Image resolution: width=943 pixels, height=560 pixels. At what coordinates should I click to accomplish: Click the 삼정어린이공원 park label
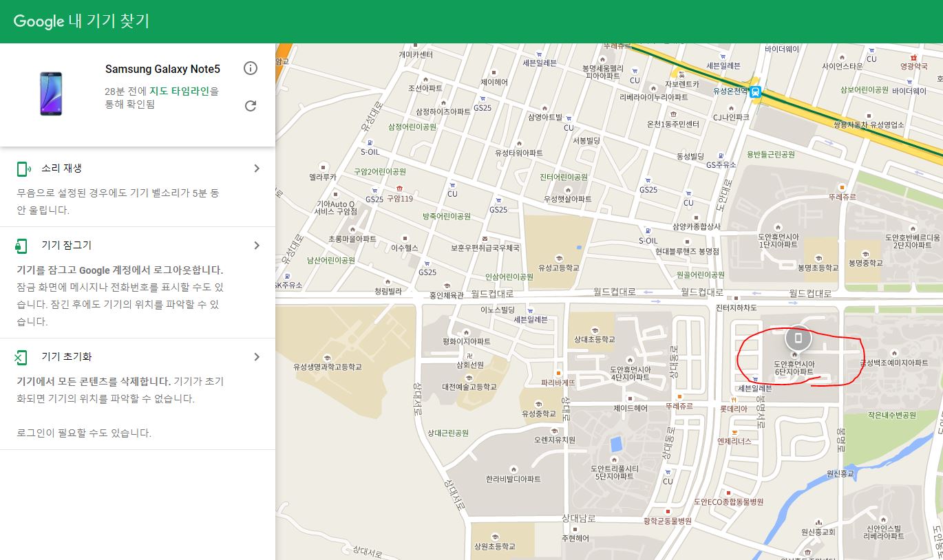click(412, 127)
